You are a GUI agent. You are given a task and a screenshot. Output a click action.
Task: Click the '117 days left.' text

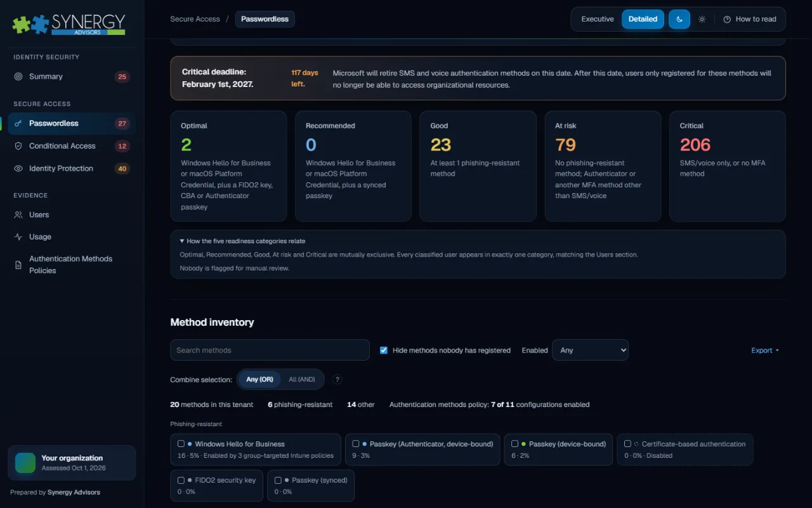pyautogui.click(x=304, y=78)
